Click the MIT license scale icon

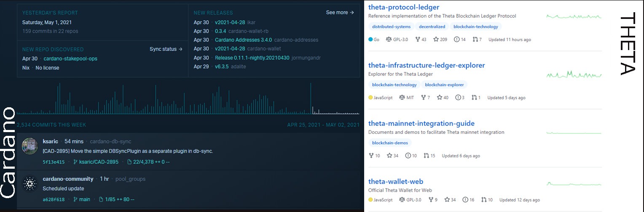(402, 98)
